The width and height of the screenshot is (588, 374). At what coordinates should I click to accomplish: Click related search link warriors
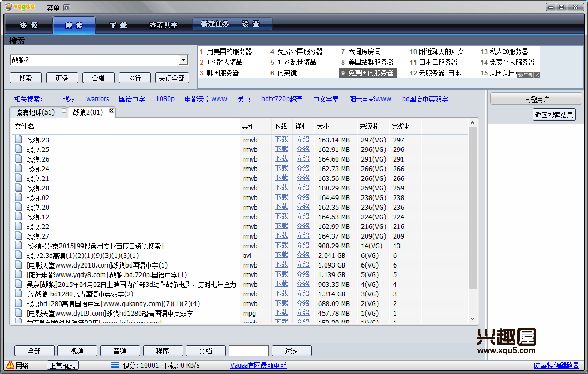97,99
